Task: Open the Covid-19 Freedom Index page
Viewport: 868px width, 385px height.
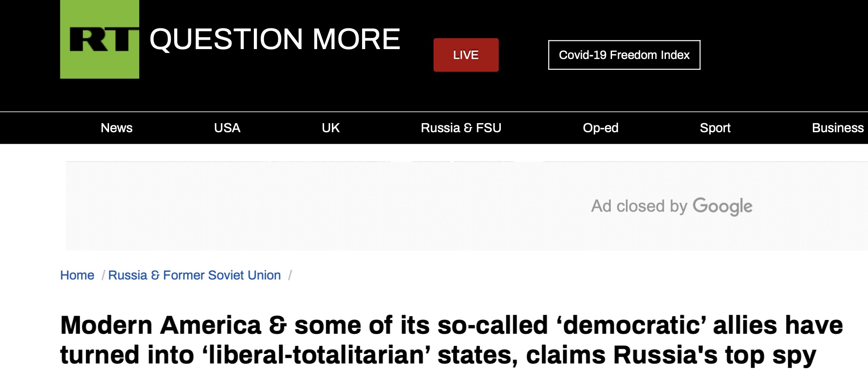Action: tap(624, 55)
